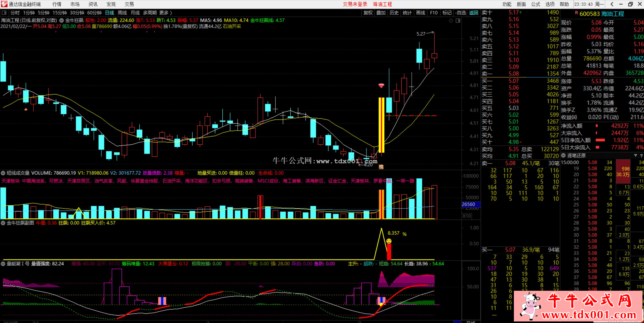The image size is (644, 323).
Task: Click -自选 to remove from watchlist
Action: [460, 13]
